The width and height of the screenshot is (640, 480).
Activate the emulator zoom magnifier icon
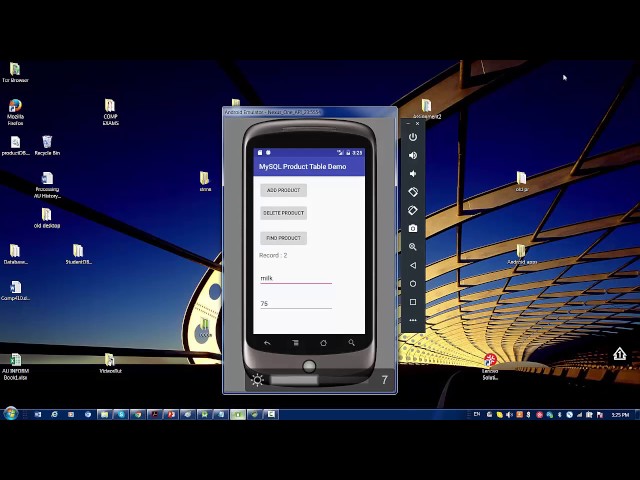pos(413,247)
